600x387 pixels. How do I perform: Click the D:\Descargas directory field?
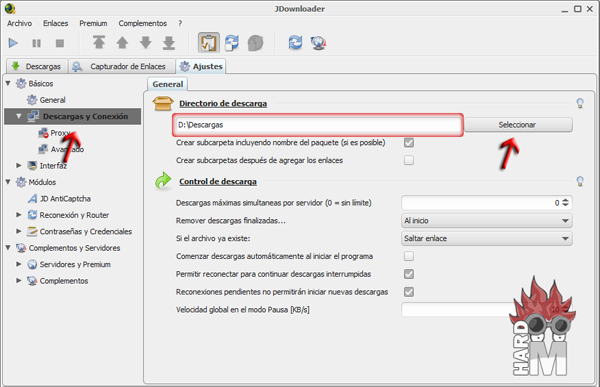coord(318,125)
